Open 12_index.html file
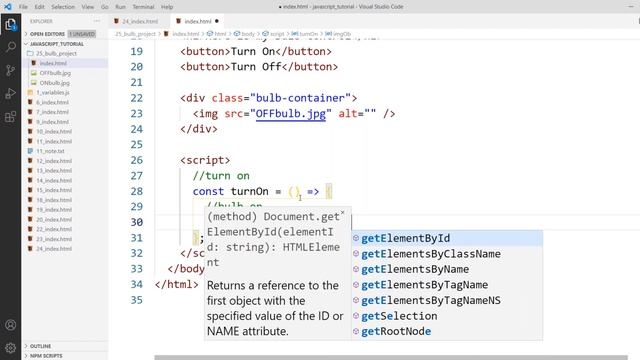The width and height of the screenshot is (640, 360). (54, 161)
